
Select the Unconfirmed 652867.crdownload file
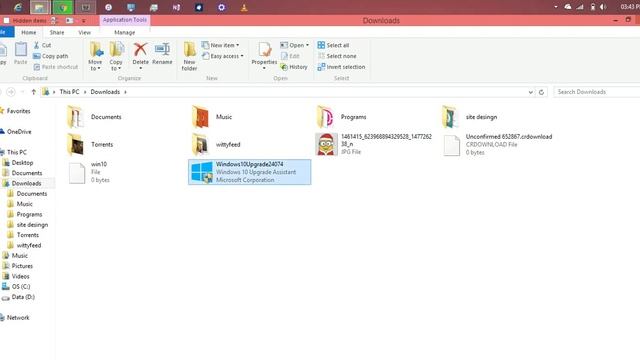[x=497, y=144]
